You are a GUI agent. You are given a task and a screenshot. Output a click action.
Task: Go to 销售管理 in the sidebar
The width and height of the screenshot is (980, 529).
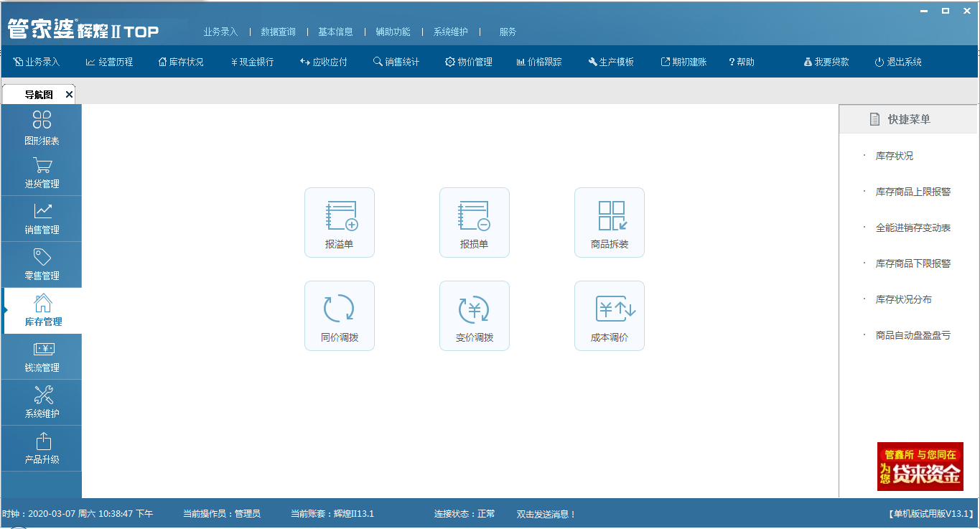42,219
